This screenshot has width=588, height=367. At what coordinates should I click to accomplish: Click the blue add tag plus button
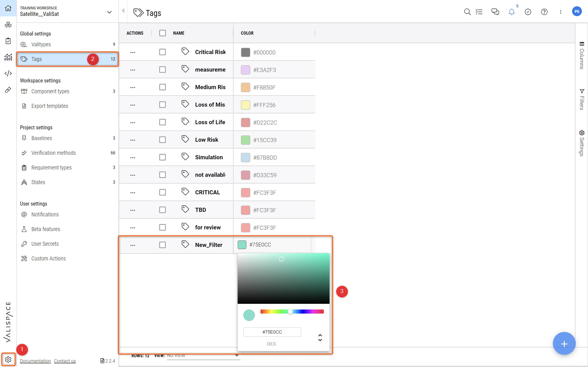(x=564, y=344)
